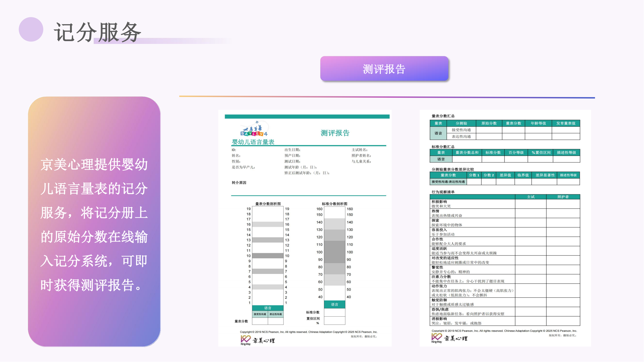The image size is (644, 362).
Task: Click the 转介原因 field label
Action: [239, 183]
